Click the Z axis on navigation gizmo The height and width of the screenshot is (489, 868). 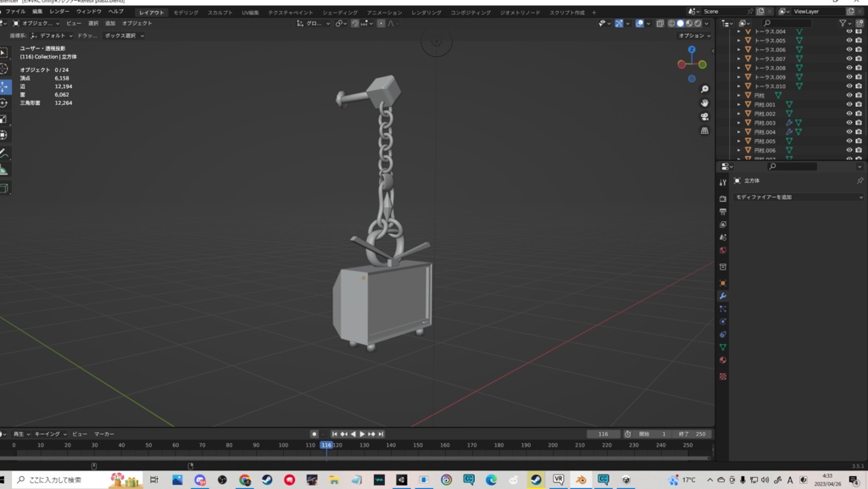pos(692,50)
